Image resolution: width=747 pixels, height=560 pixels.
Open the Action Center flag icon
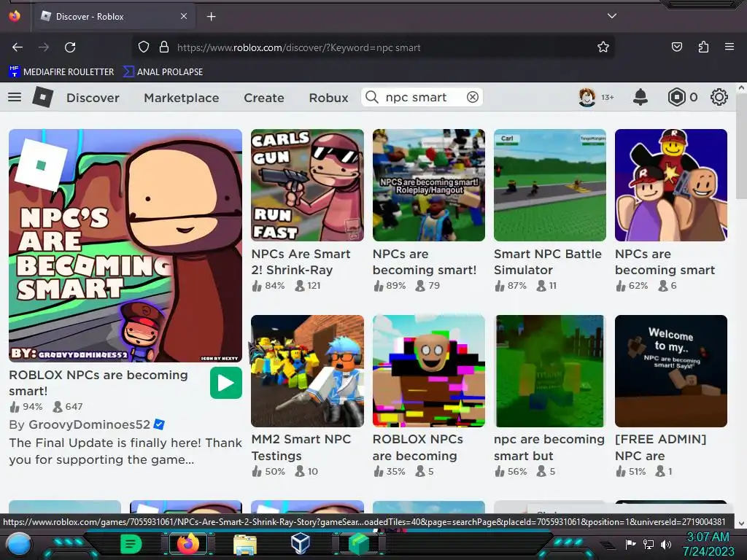pyautogui.click(x=631, y=544)
